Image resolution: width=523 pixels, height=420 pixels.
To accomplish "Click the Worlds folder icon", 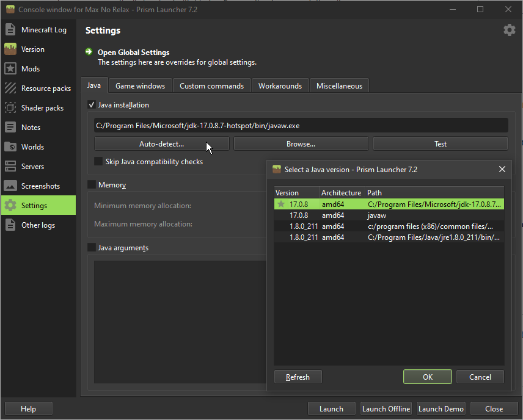I will tap(10, 147).
